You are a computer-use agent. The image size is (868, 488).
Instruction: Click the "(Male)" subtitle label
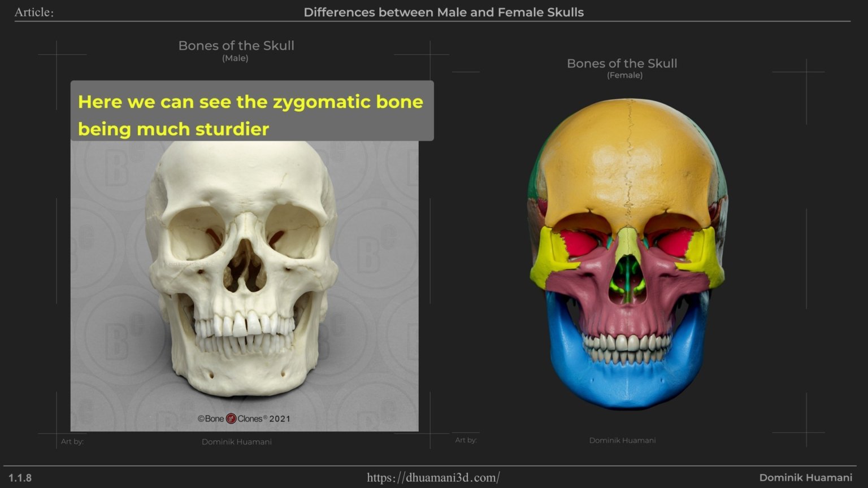235,58
